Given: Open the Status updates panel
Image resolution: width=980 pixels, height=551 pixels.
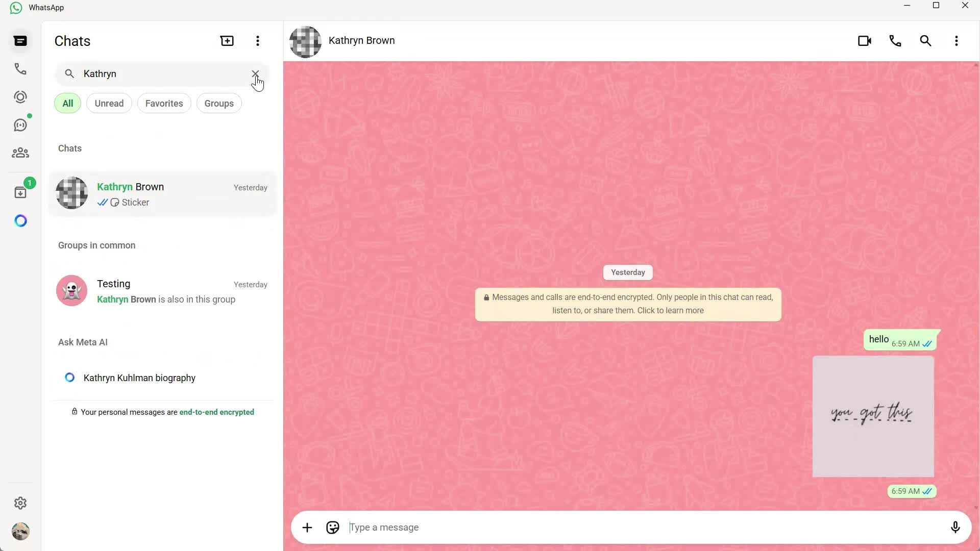Looking at the screenshot, I should (x=20, y=97).
